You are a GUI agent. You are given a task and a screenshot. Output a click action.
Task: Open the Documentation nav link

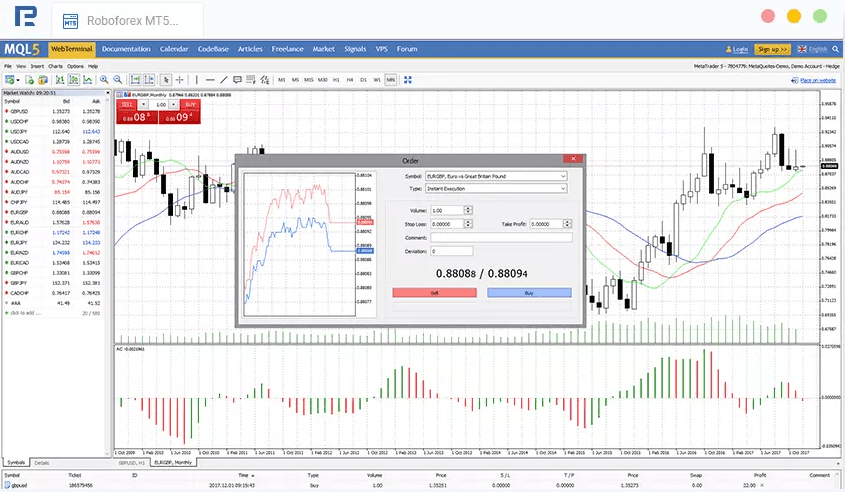point(126,49)
